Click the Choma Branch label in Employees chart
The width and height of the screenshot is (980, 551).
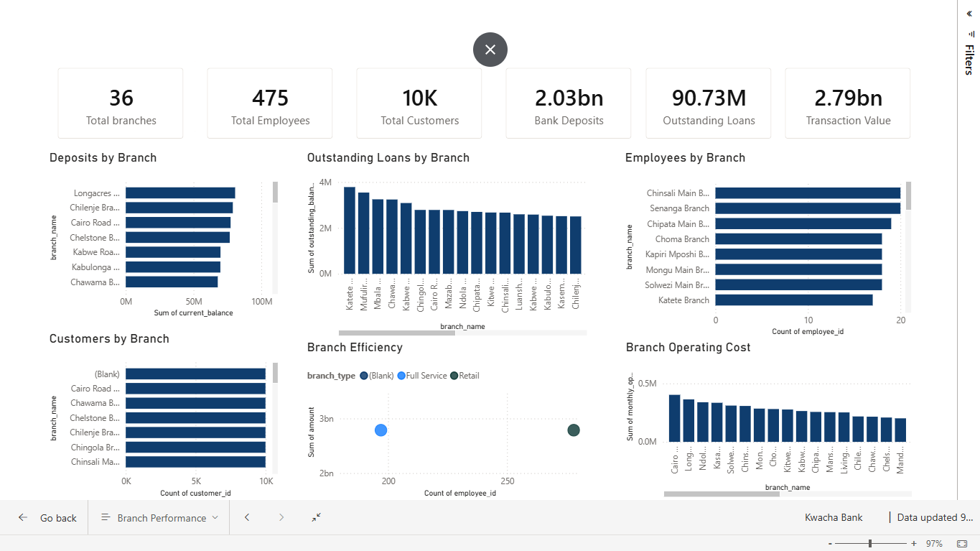[x=682, y=239]
